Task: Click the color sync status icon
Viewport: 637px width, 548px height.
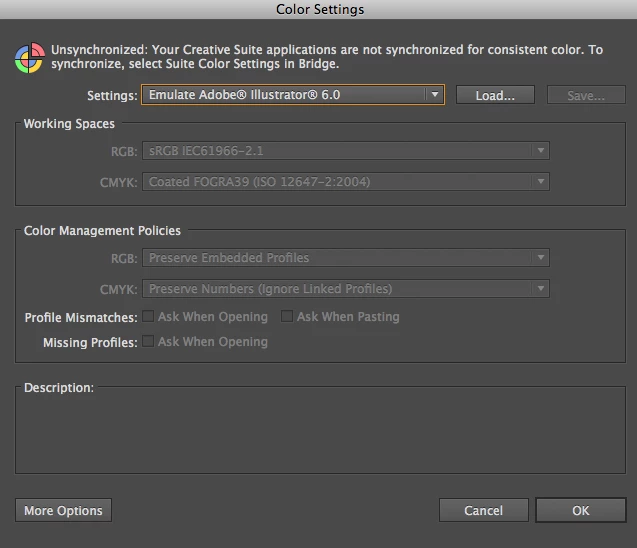Action: click(x=29, y=58)
